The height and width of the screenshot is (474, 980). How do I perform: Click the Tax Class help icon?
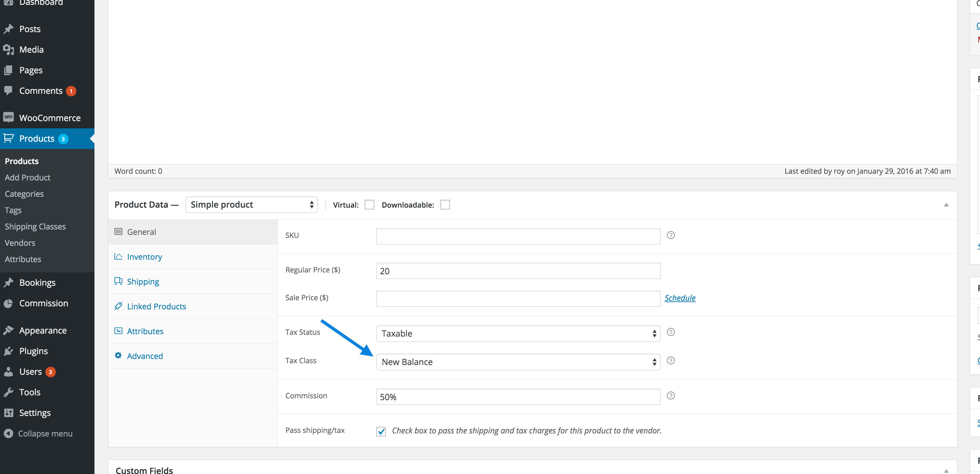click(671, 361)
